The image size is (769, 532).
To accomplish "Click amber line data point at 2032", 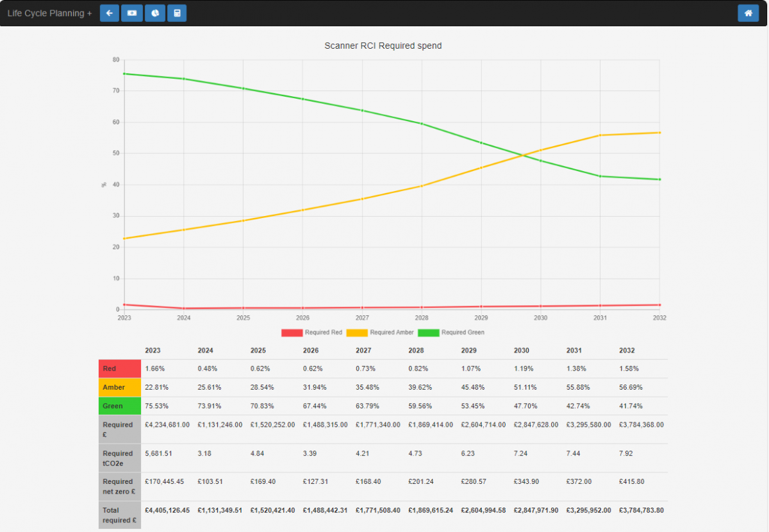I will [659, 133].
